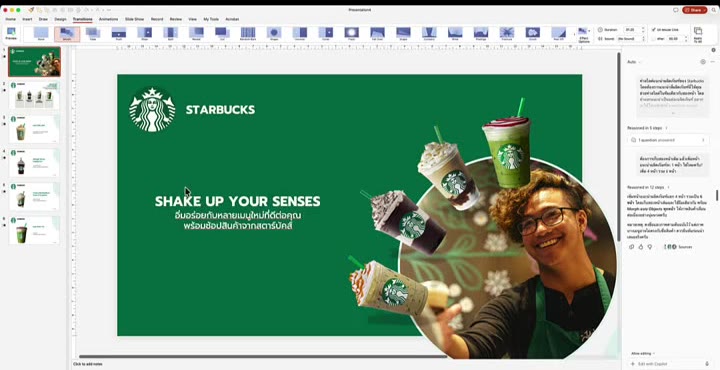Click the microphone icon in Copilot input
This screenshot has height=370, width=720.
click(707, 364)
